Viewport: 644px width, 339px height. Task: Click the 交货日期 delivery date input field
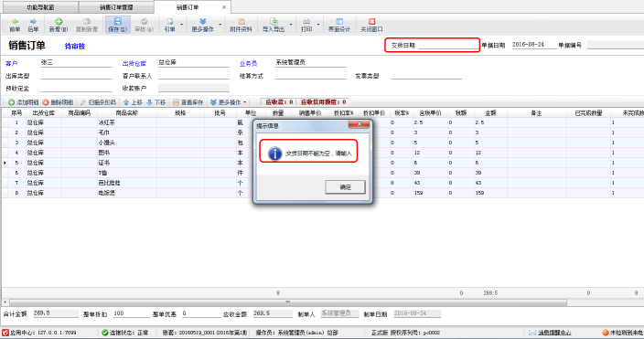pos(448,45)
